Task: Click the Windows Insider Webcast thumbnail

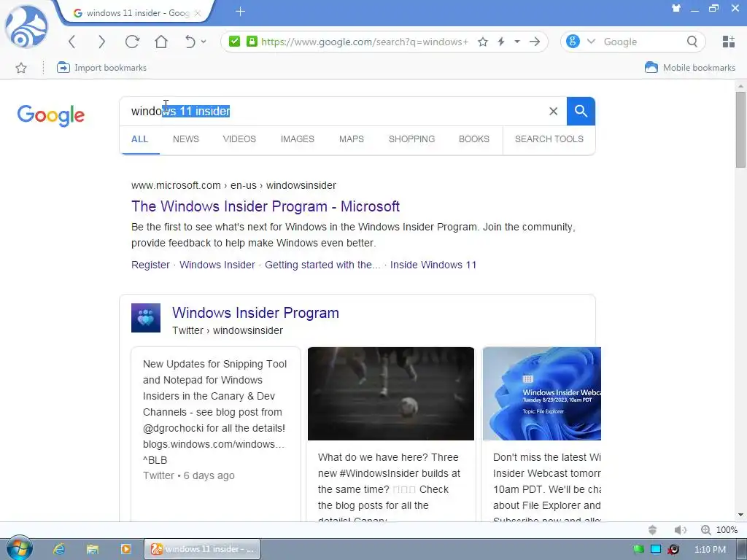Action: (542, 394)
